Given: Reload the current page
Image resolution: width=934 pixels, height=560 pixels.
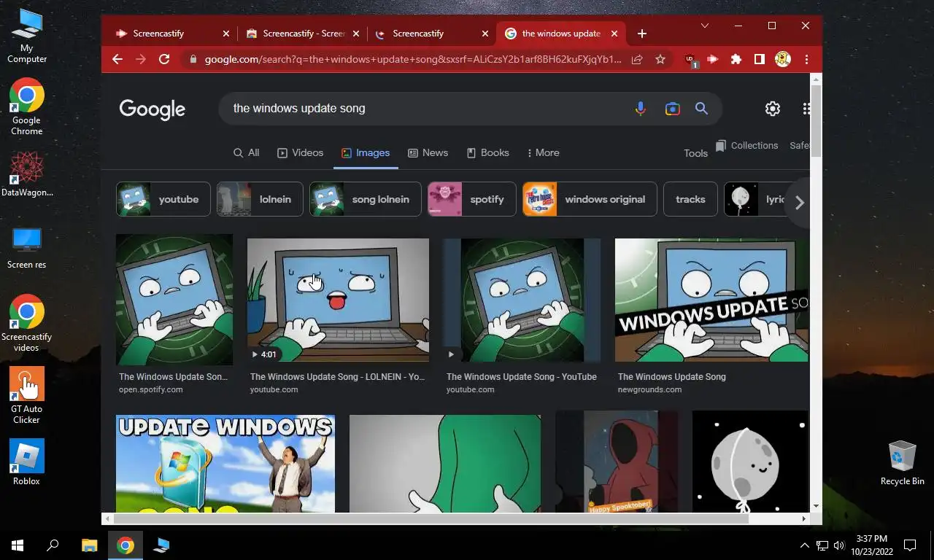Looking at the screenshot, I should pyautogui.click(x=164, y=59).
